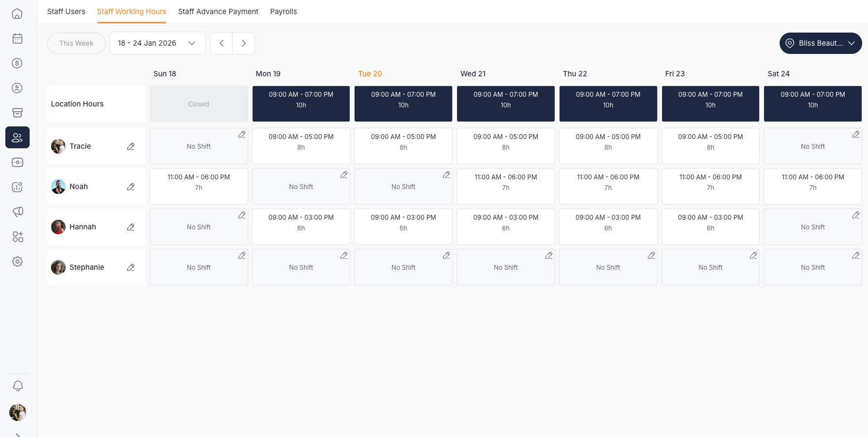The image size is (868, 437).
Task: Switch to Staff Users tab
Action: click(x=66, y=12)
